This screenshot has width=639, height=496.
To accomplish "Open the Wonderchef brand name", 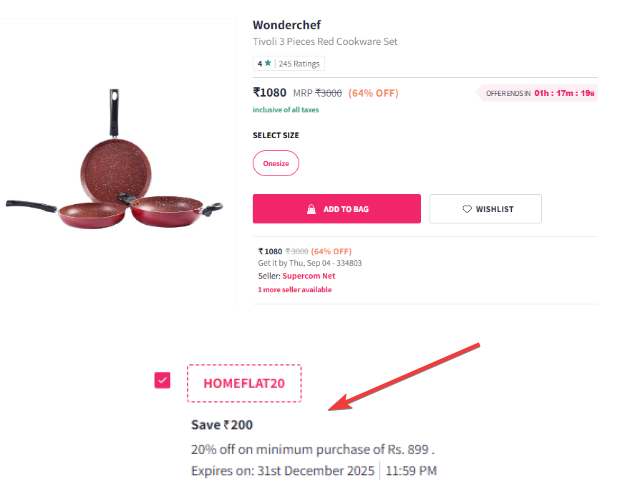I will (286, 24).
